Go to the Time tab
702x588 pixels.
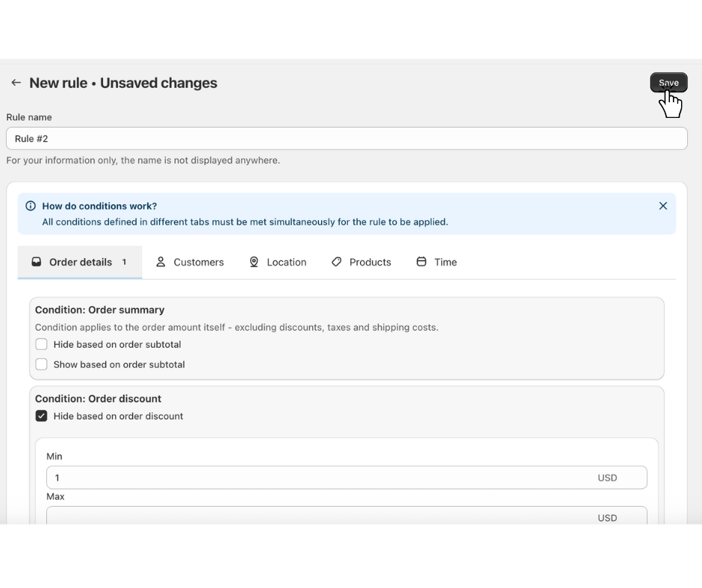pos(446,262)
